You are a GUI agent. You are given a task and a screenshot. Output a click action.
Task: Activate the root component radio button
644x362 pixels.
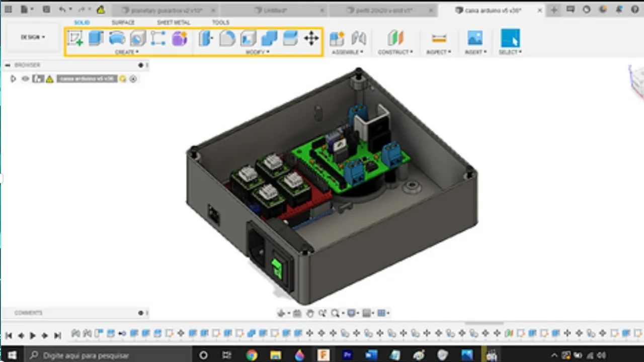133,79
